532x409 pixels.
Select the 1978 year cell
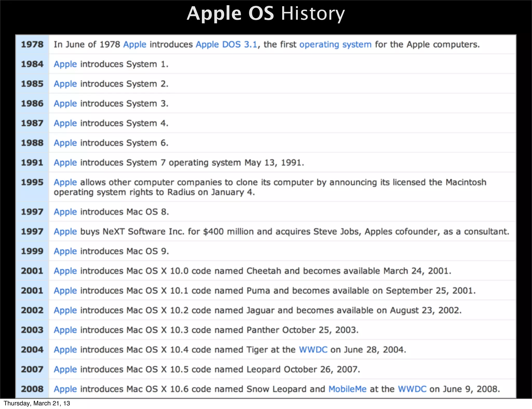[x=32, y=44]
